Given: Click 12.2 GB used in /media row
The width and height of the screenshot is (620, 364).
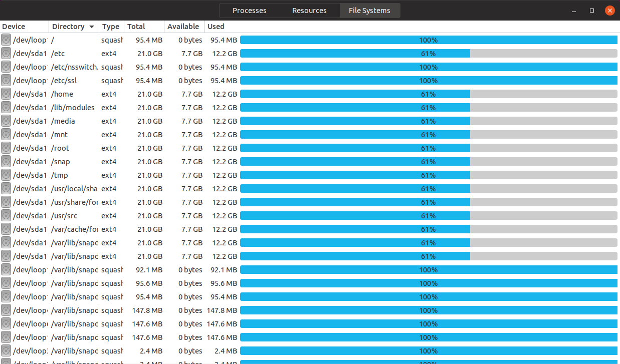Looking at the screenshot, I should point(225,121).
